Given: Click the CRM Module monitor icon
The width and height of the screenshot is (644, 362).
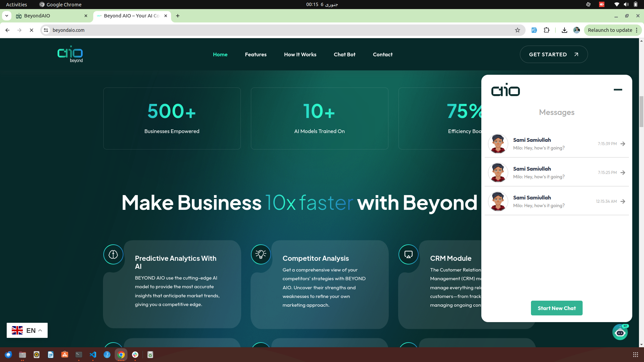Looking at the screenshot, I should (x=408, y=254).
